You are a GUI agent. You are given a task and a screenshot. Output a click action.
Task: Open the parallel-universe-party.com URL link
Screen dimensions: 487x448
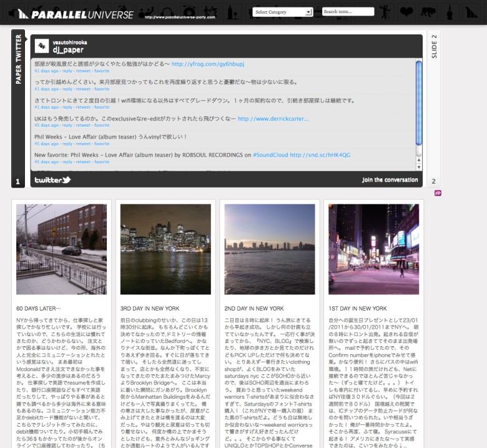point(178,17)
